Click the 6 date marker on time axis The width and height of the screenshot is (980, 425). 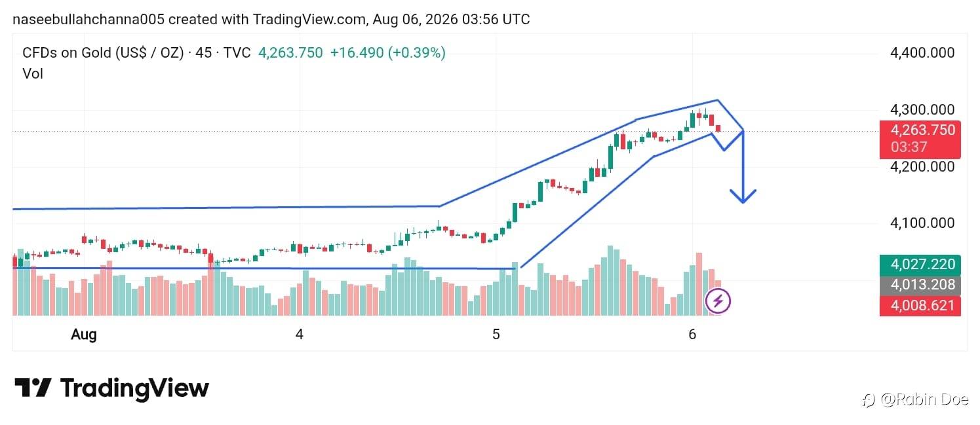tap(692, 334)
